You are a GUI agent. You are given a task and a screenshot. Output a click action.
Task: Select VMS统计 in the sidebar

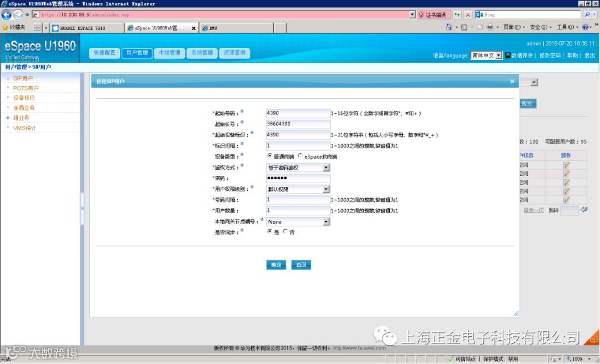coord(24,128)
